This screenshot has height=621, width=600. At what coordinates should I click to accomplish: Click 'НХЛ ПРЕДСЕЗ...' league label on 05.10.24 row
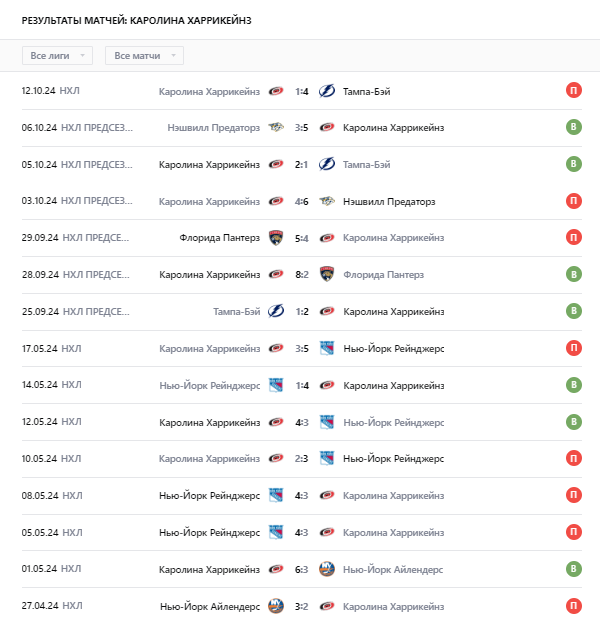96,164
